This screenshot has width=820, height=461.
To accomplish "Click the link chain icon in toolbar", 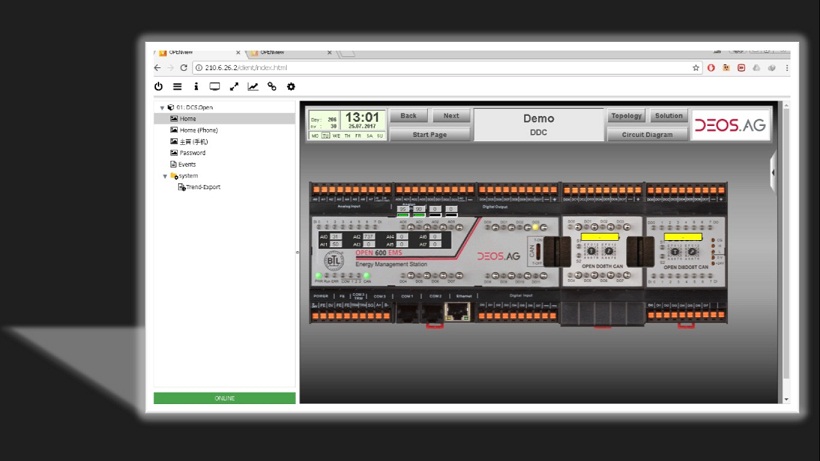I will click(x=272, y=87).
